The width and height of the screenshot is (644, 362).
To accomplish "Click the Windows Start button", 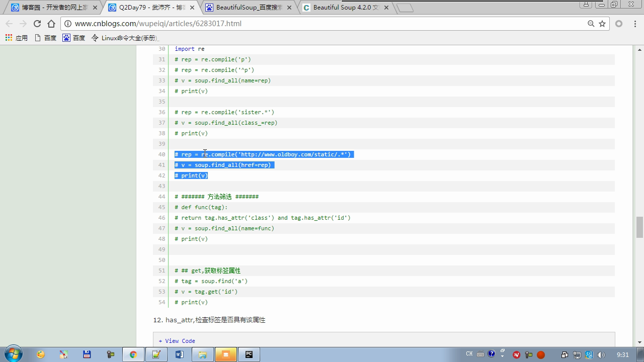I will click(x=13, y=354).
